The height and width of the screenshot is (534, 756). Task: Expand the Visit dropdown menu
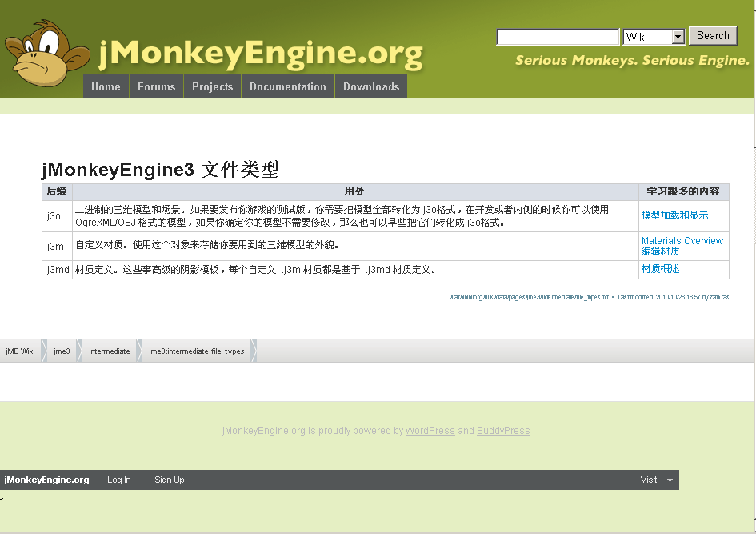656,480
